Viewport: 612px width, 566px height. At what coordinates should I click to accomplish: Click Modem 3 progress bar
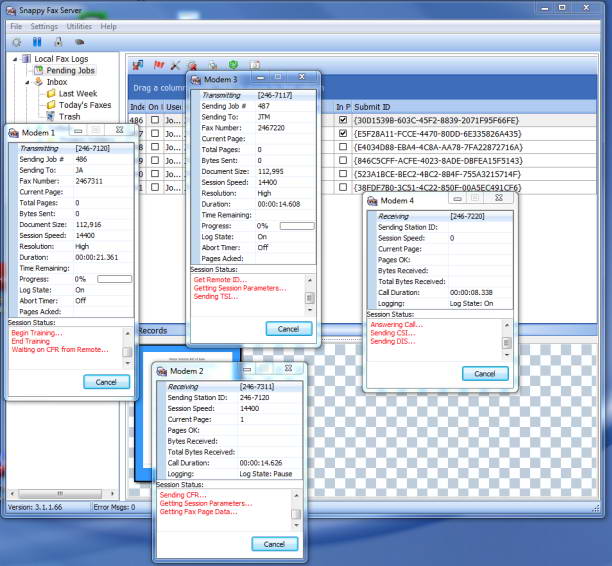pyautogui.click(x=297, y=226)
